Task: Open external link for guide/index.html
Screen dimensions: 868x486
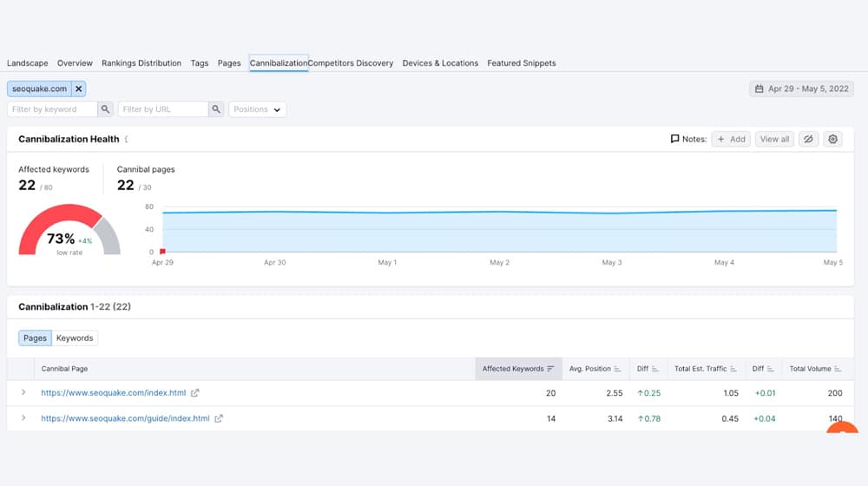Action: point(219,418)
